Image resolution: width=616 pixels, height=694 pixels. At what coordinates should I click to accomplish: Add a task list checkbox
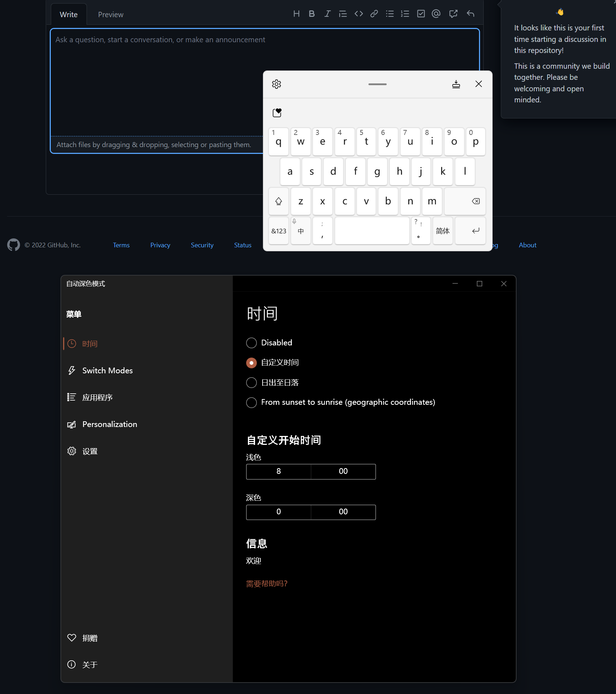coord(421,14)
